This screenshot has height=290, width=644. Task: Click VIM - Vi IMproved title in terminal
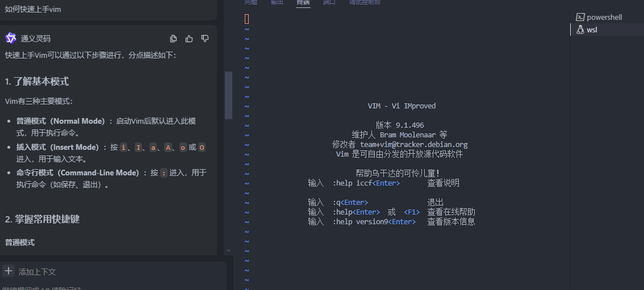tap(402, 106)
